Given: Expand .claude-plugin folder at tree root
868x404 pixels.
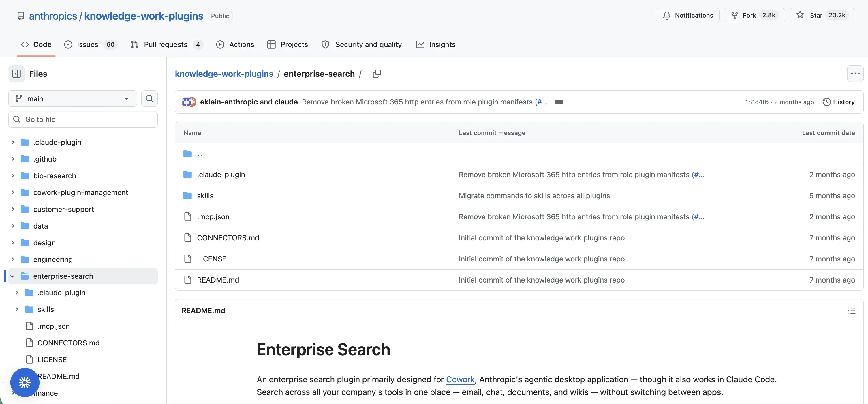Looking at the screenshot, I should (12, 142).
